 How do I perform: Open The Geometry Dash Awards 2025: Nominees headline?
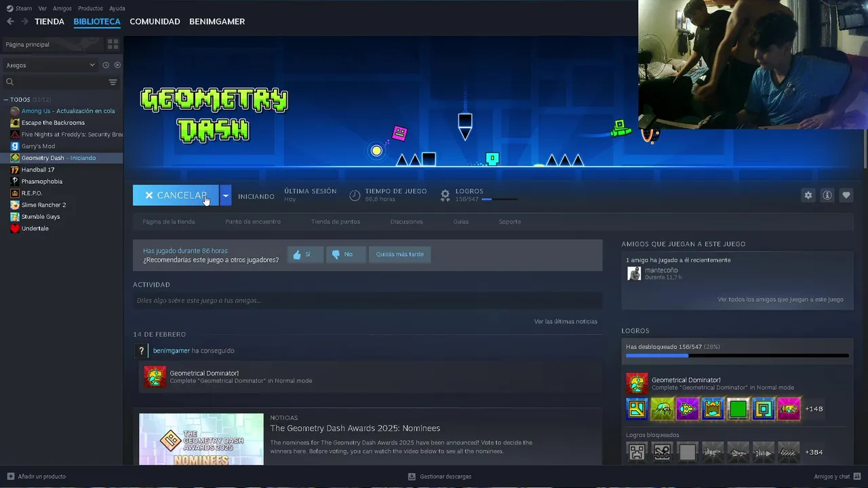pos(355,428)
